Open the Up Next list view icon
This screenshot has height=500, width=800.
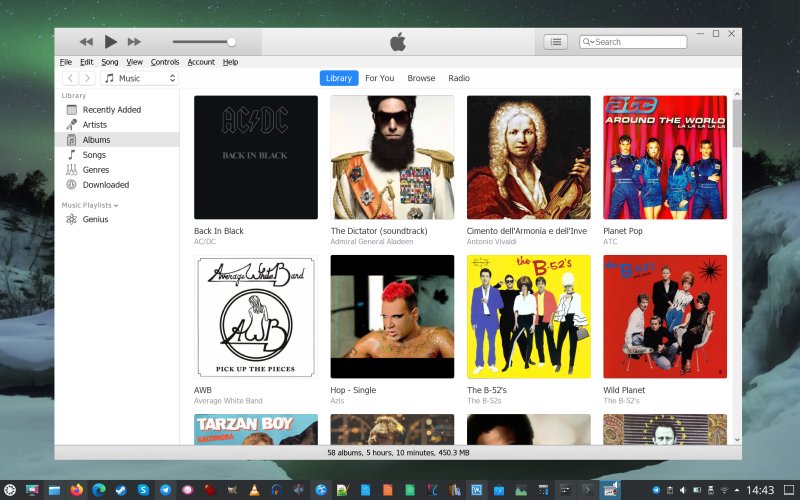pos(556,42)
